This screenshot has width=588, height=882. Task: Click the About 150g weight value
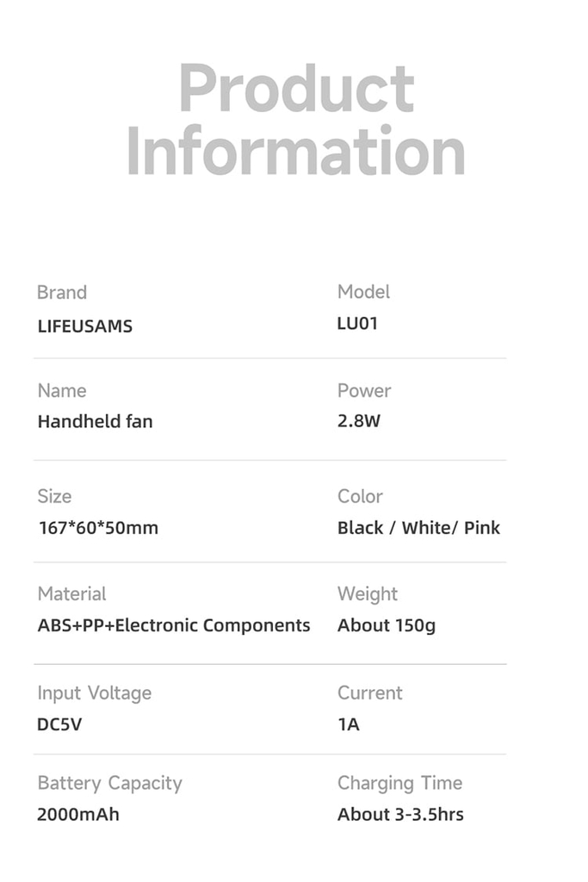coord(386,626)
